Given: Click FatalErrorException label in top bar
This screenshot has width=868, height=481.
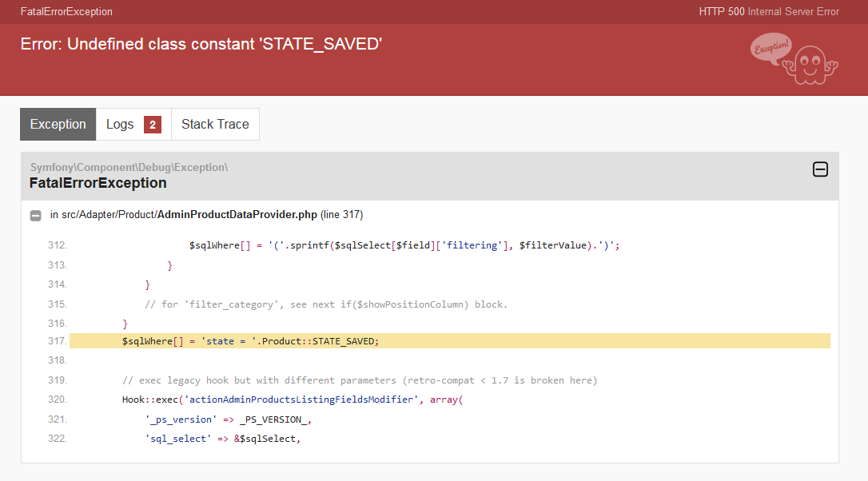Looking at the screenshot, I should tap(66, 12).
